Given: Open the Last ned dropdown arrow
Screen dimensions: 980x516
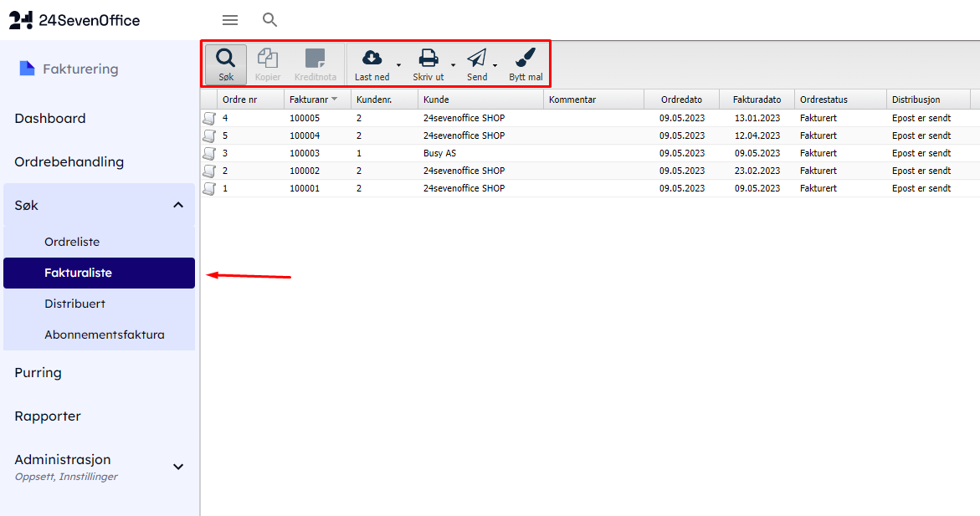Looking at the screenshot, I should tap(398, 65).
